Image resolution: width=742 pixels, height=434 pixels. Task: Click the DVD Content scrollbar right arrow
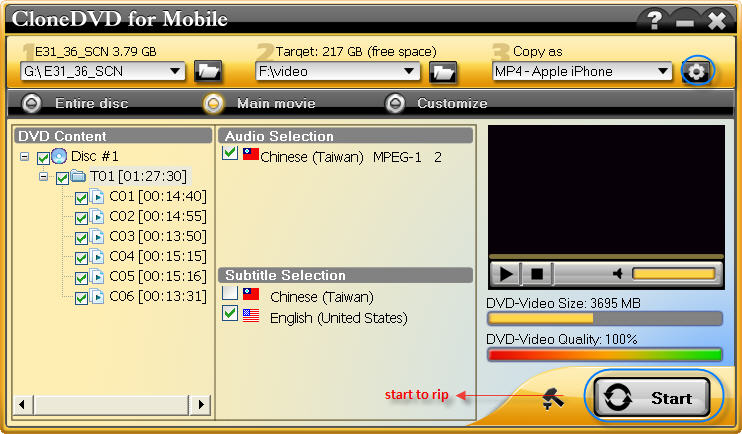[x=201, y=405]
